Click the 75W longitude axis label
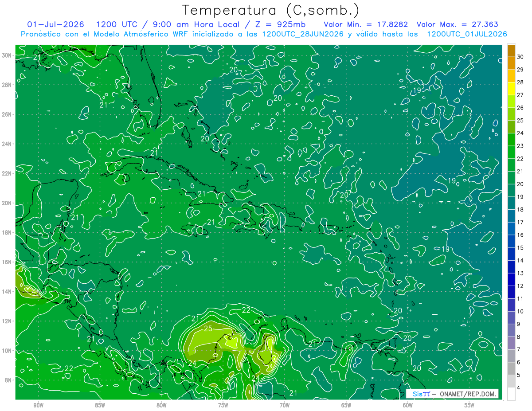This screenshot has height=411, width=532. click(x=223, y=405)
